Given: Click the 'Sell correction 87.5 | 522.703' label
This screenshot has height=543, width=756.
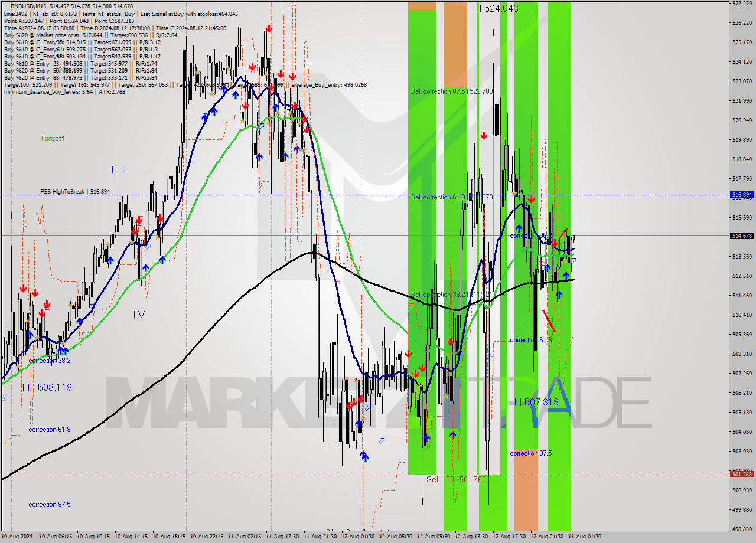Looking at the screenshot, I should (452, 91).
